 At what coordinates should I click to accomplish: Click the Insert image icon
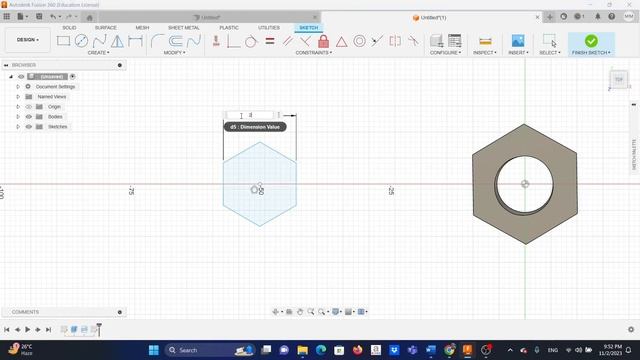pos(518,41)
